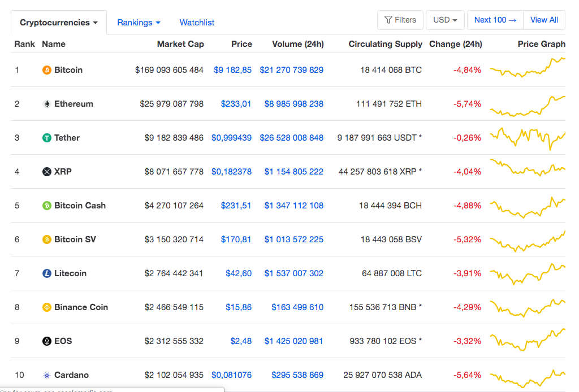Click supply value 18 414 068 BTC

[391, 70]
